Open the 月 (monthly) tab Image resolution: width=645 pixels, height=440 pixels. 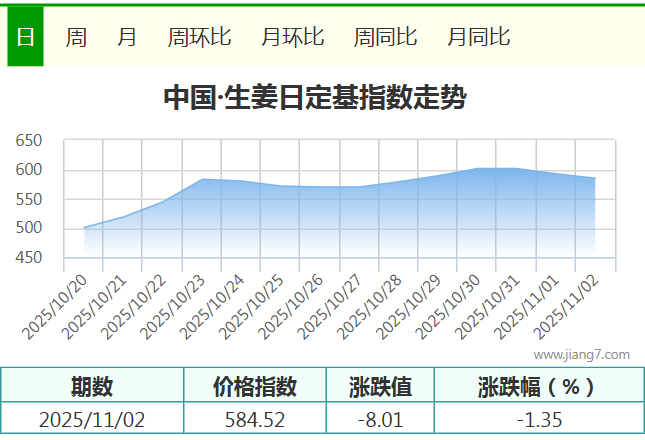point(127,38)
